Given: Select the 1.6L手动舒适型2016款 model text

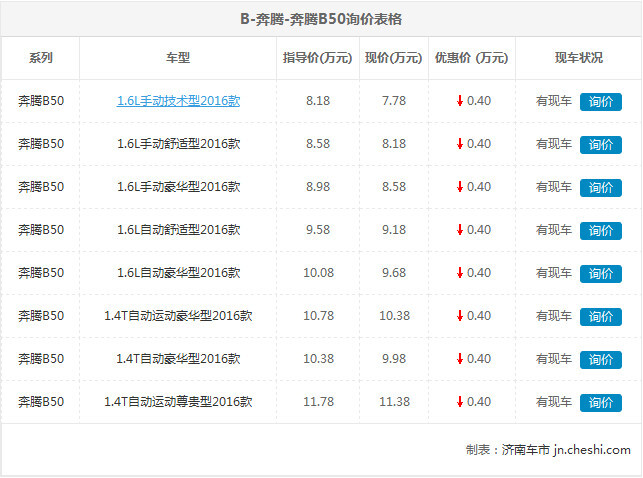Looking at the screenshot, I should pyautogui.click(x=178, y=144).
